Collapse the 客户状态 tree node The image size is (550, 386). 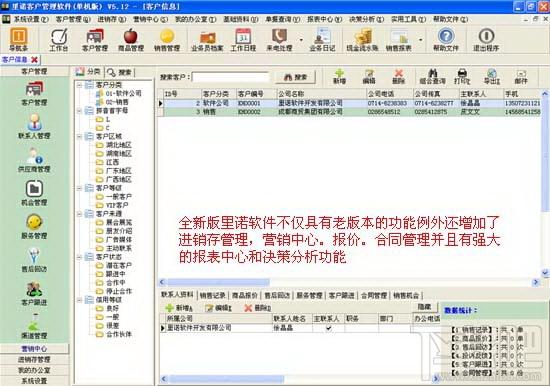click(x=80, y=257)
